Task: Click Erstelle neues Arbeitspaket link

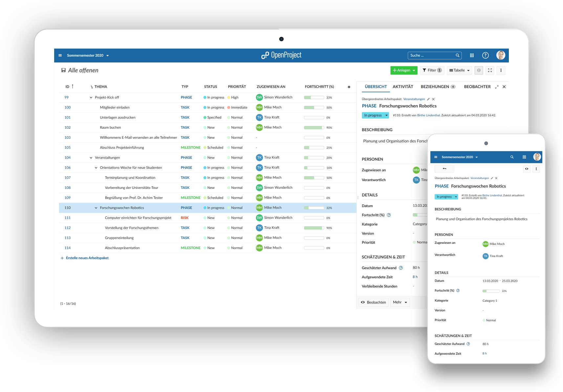Action: pos(87,258)
